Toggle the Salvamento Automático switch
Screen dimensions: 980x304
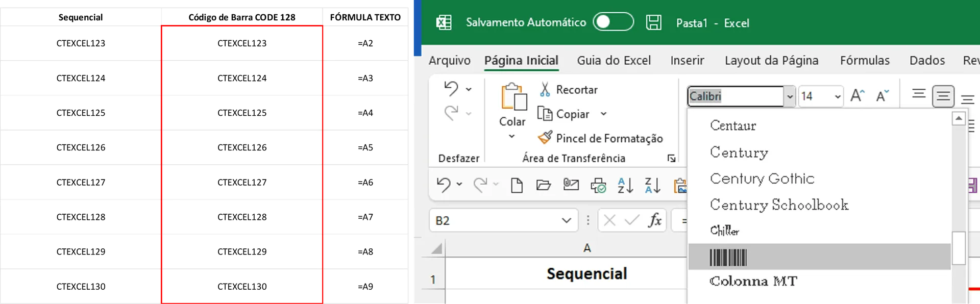pos(613,22)
